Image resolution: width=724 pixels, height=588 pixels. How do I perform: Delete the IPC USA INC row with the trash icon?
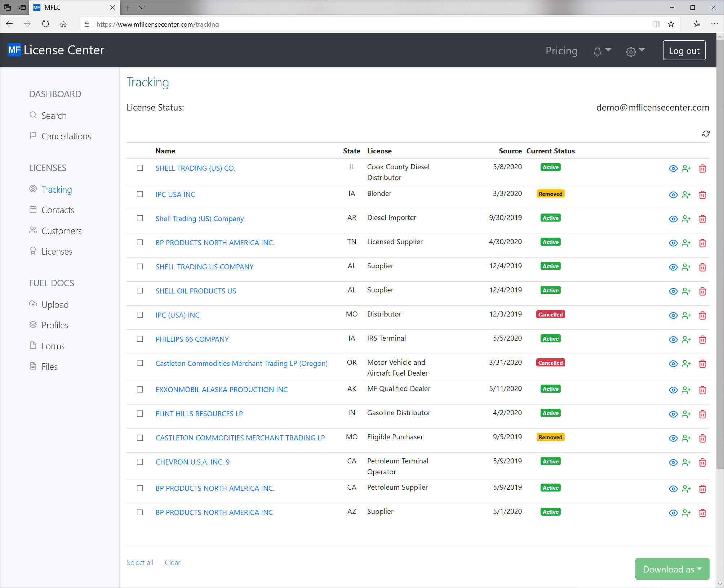[x=702, y=195]
